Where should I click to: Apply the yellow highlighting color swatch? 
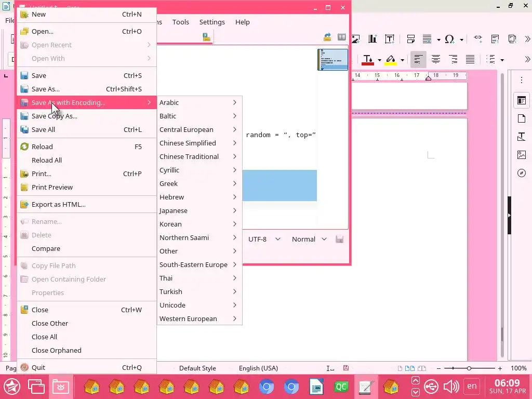[x=391, y=60]
